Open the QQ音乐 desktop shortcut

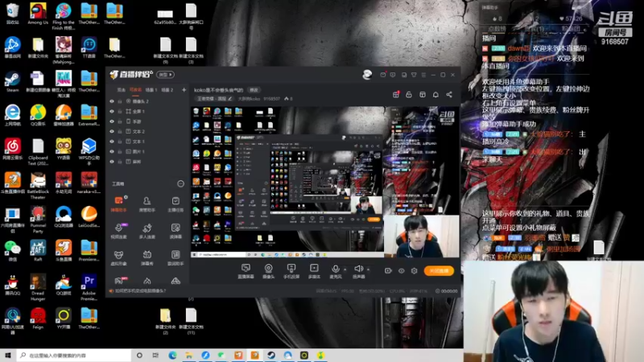(x=38, y=116)
